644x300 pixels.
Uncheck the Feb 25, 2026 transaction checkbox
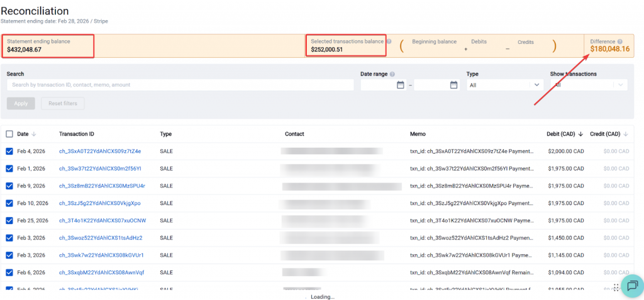9,221
